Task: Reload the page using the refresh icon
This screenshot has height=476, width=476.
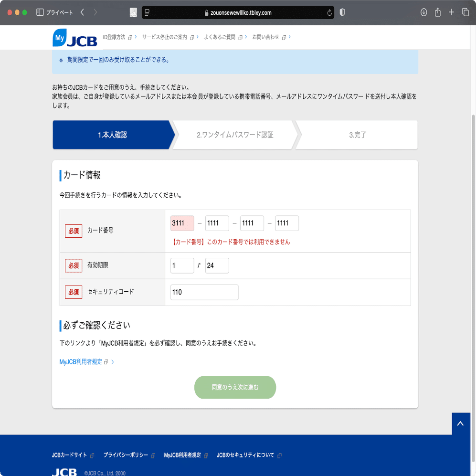Action: click(x=329, y=13)
